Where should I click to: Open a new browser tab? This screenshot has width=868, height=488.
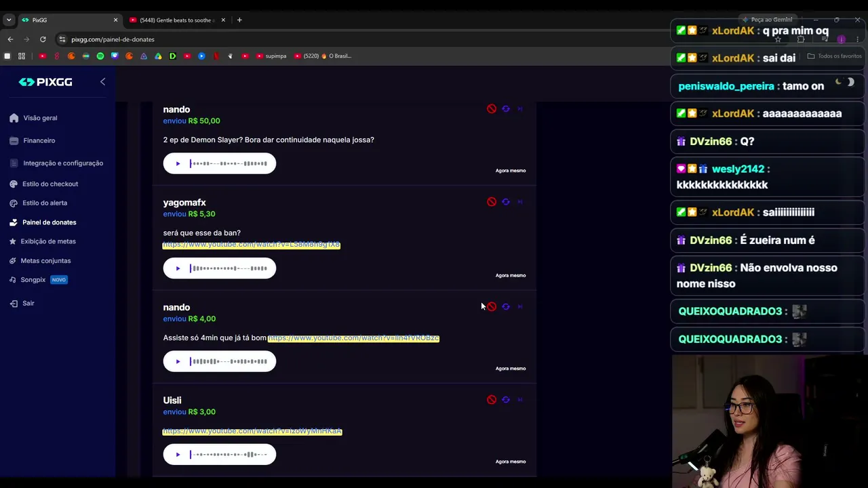(x=239, y=20)
